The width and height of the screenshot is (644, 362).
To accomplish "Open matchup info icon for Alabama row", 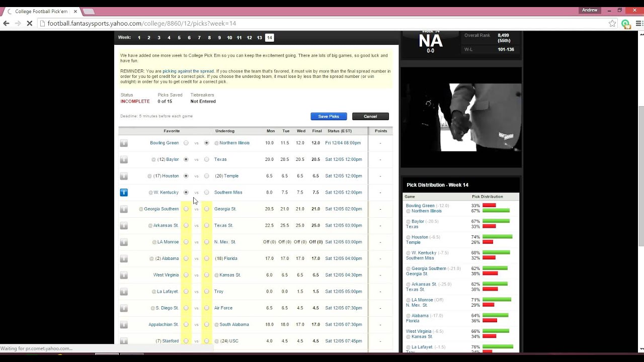I will pyautogui.click(x=124, y=258).
